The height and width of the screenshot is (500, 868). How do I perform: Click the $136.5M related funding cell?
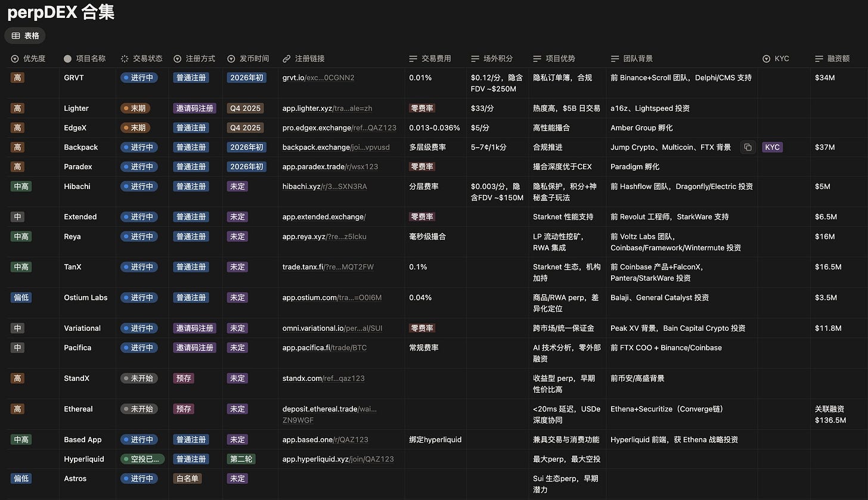[839, 414]
